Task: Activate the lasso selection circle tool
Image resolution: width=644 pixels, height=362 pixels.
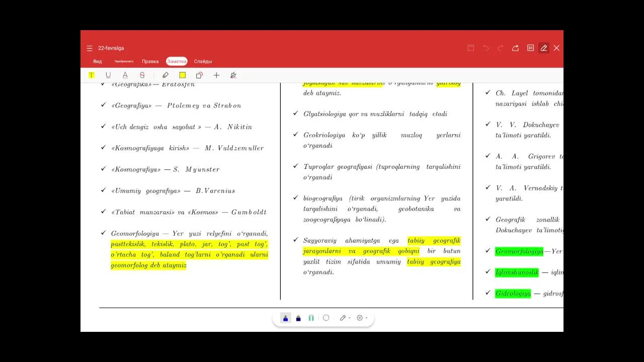Action: 326,318
